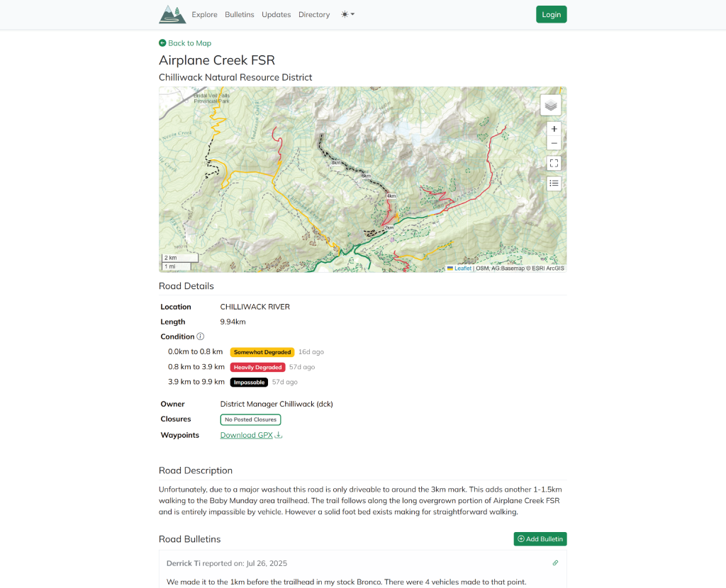Click the Back to Map link
This screenshot has height=588, width=726.
coord(185,43)
